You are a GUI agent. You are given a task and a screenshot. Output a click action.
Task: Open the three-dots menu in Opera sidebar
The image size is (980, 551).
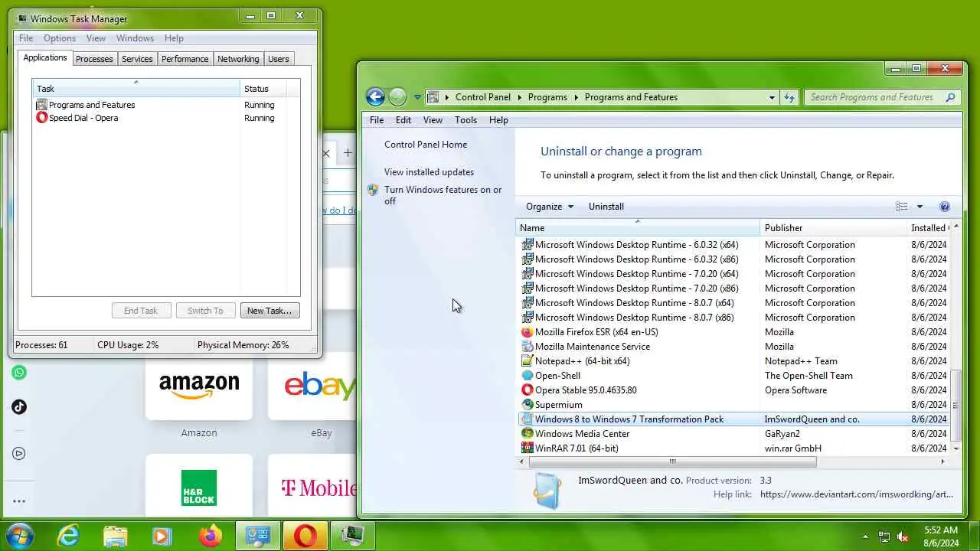[19, 501]
